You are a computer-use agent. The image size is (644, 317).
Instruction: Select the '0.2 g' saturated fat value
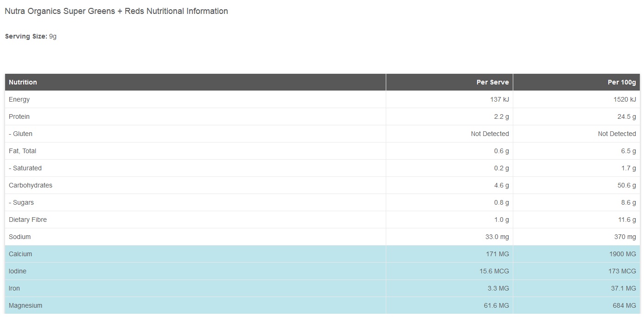click(x=502, y=168)
